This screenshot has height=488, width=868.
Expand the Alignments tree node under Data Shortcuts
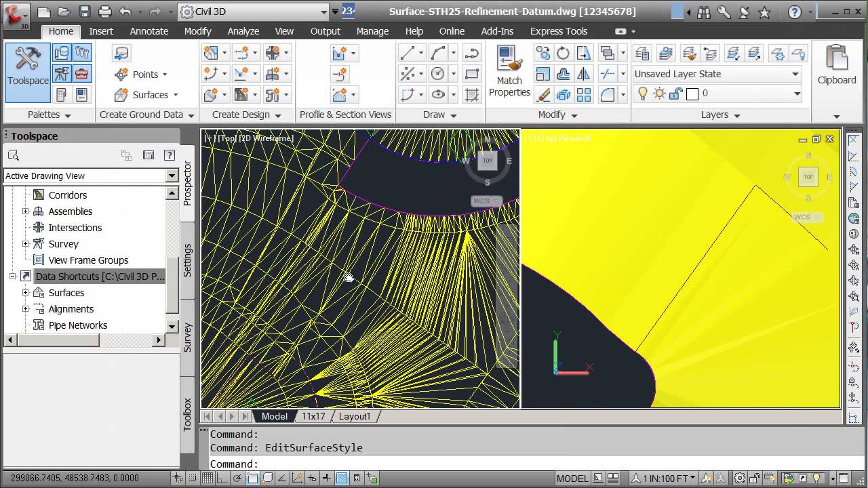point(26,309)
